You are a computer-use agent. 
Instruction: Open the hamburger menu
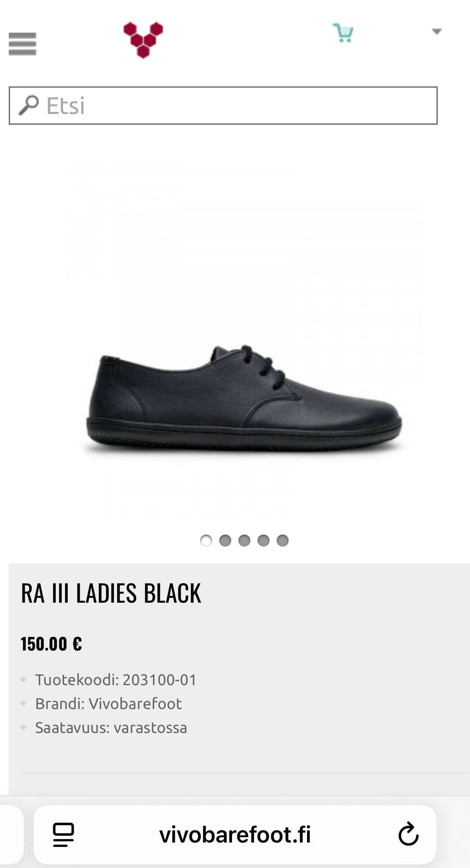pyautogui.click(x=23, y=44)
